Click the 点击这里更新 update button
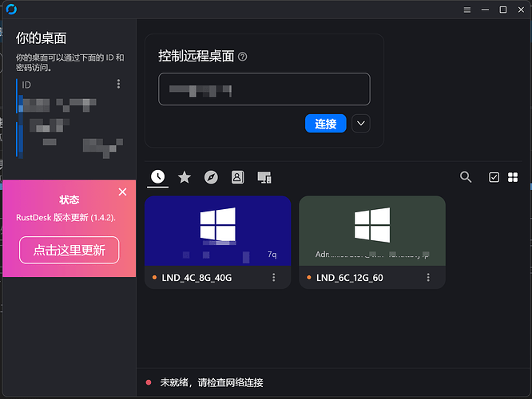 tap(69, 250)
